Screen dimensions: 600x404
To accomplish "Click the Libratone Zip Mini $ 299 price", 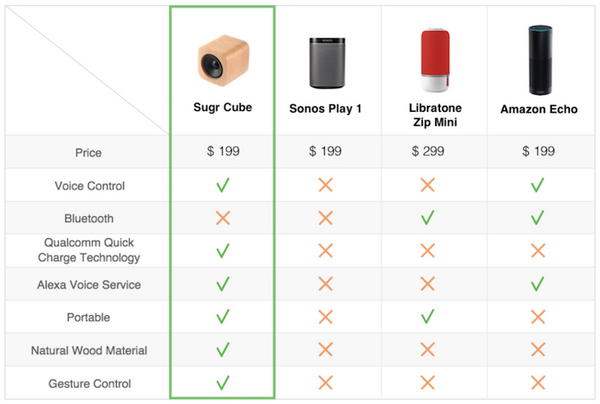I will (428, 152).
